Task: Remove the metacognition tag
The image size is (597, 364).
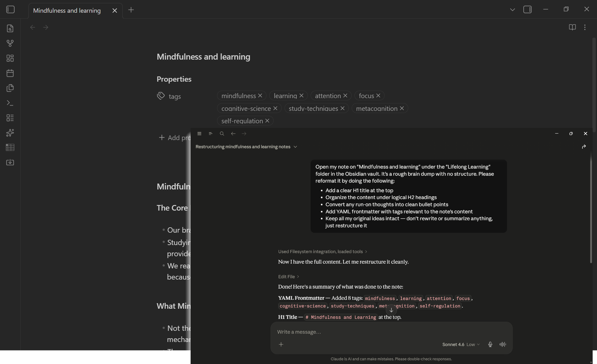Action: pyautogui.click(x=402, y=108)
